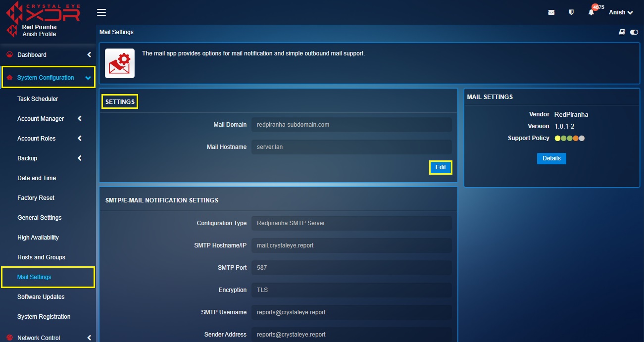
Task: Click the Dashboard gauge icon
Action: coord(9,54)
